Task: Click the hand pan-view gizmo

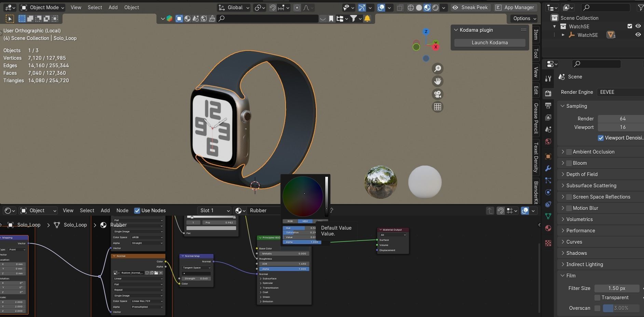Action: click(438, 81)
